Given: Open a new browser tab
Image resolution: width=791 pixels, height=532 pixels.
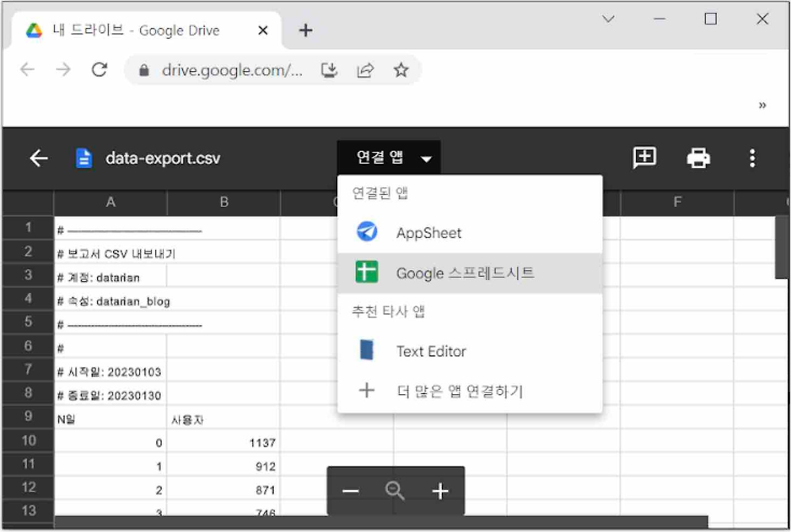Looking at the screenshot, I should click(x=305, y=30).
